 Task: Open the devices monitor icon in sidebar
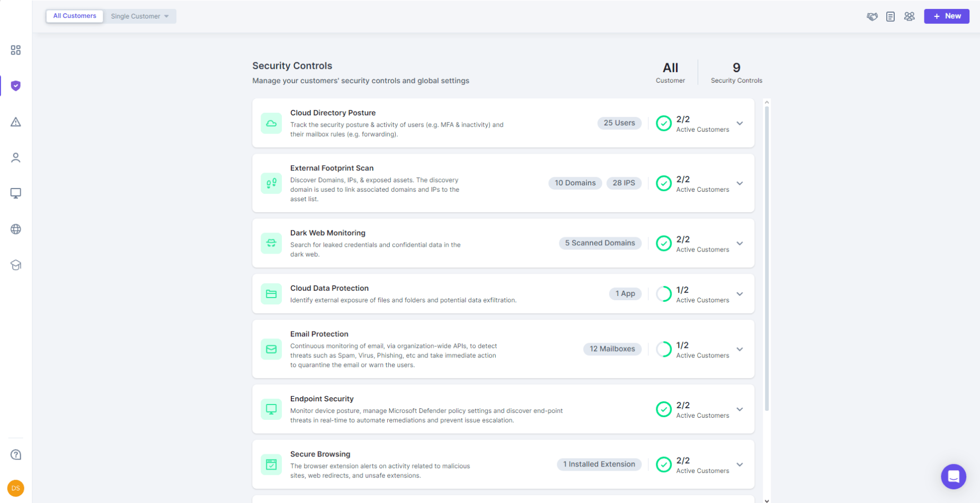(16, 193)
